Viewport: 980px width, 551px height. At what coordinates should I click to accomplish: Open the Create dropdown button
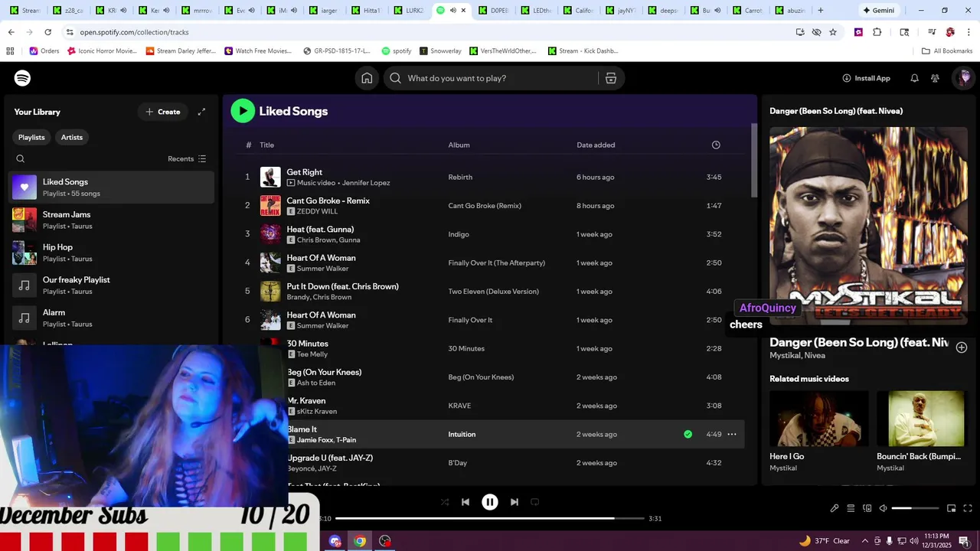click(163, 112)
